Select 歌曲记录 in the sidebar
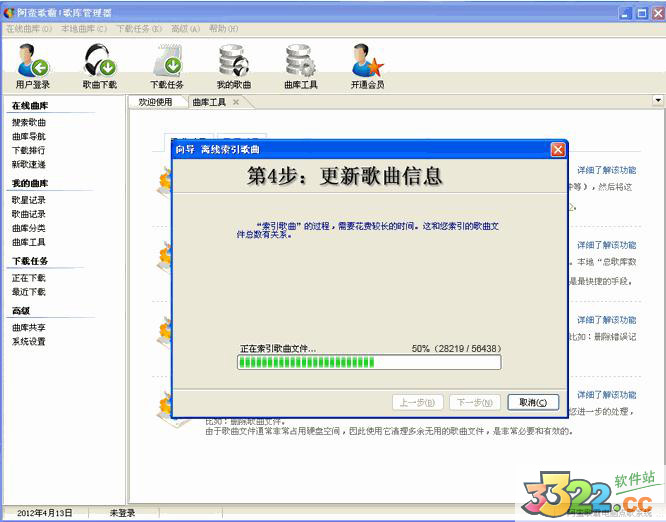 point(29,214)
